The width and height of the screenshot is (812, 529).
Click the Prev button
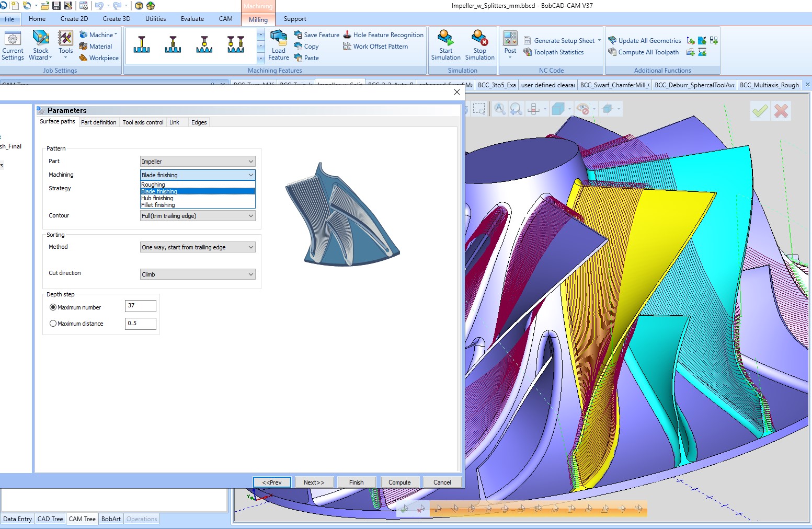click(272, 482)
